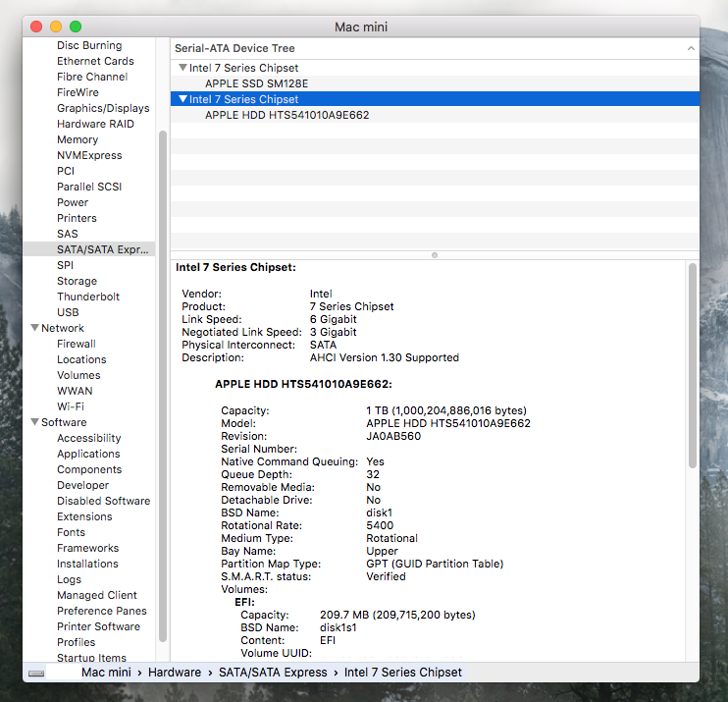Click the 1 TB capacity value
Image resolution: width=728 pixels, height=702 pixels.
click(x=446, y=410)
